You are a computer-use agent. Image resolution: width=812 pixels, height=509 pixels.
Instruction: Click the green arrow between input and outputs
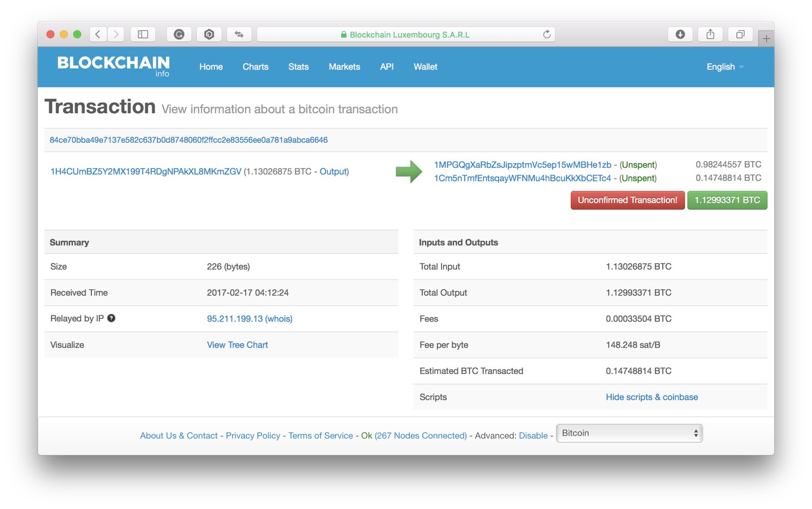point(409,171)
